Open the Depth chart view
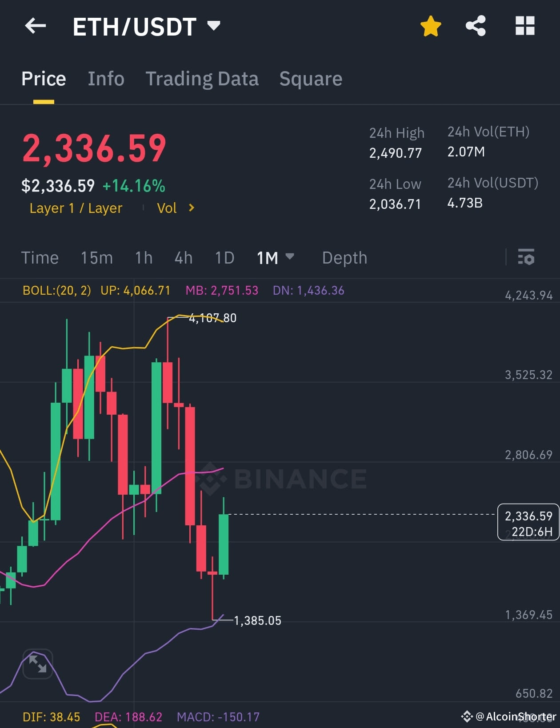The image size is (560, 728). click(344, 258)
